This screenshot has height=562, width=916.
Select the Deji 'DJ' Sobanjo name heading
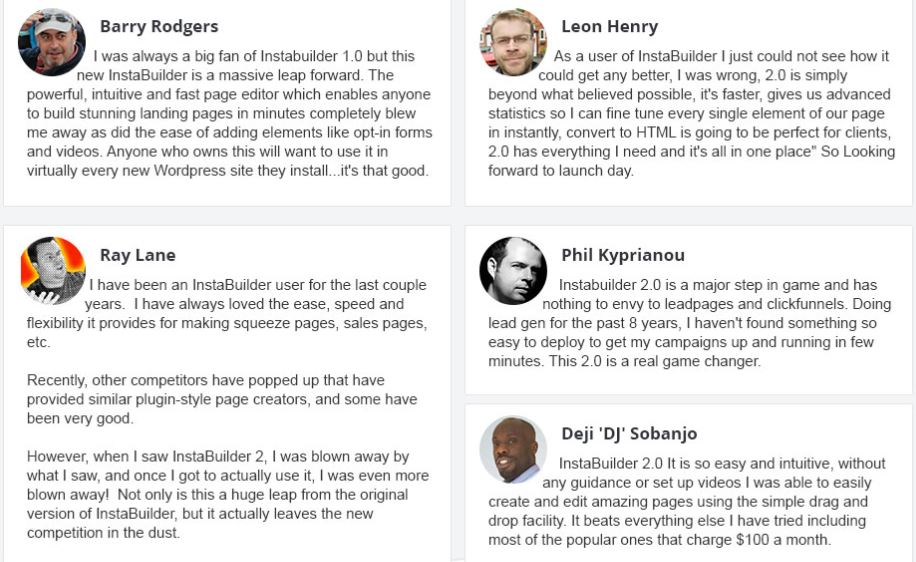[629, 433]
